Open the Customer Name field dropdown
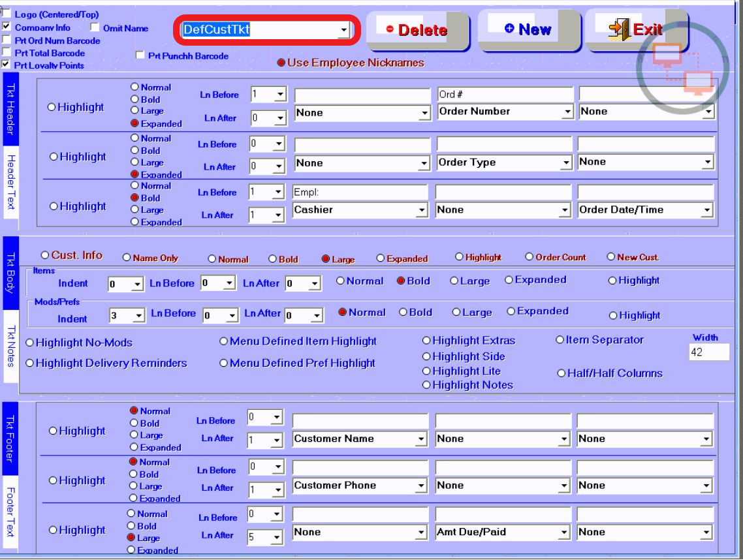The image size is (743, 560). click(x=420, y=439)
